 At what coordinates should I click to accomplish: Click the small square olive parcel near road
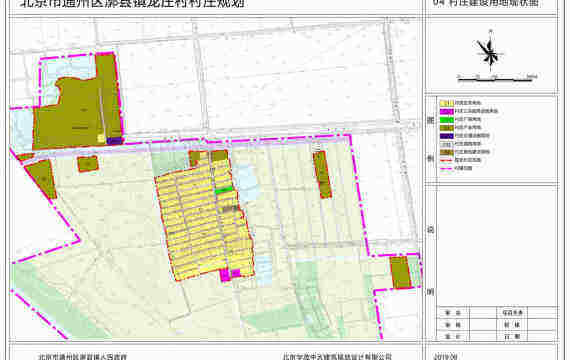coord(88,164)
